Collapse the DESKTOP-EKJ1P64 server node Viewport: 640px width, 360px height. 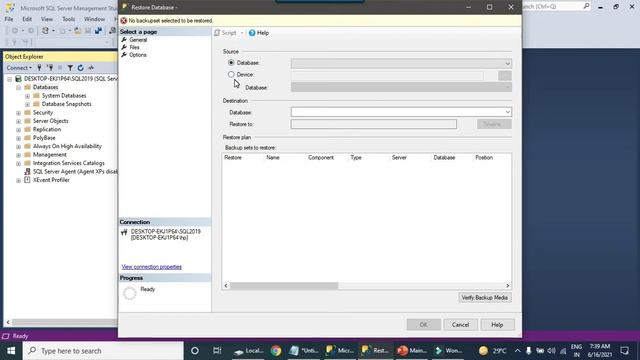pyautogui.click(x=9, y=79)
